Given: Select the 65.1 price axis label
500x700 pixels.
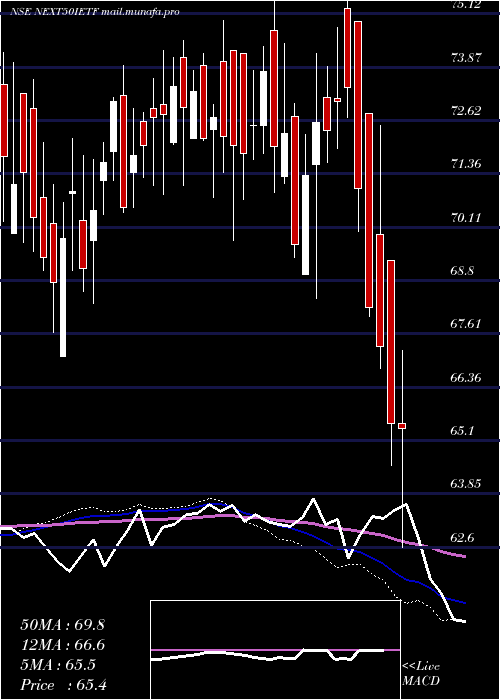Looking at the screenshot, I should (x=463, y=431).
